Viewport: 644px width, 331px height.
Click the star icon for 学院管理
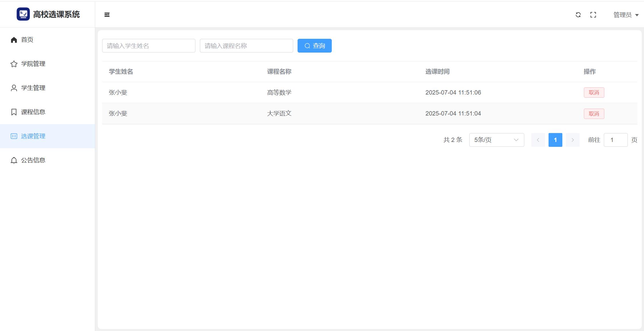pos(14,64)
